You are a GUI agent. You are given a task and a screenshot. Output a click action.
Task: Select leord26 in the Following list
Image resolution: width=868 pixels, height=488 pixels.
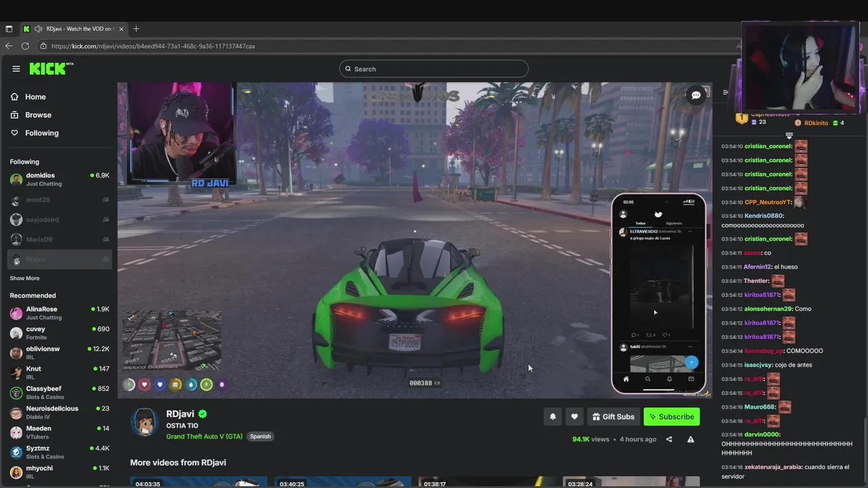60,200
